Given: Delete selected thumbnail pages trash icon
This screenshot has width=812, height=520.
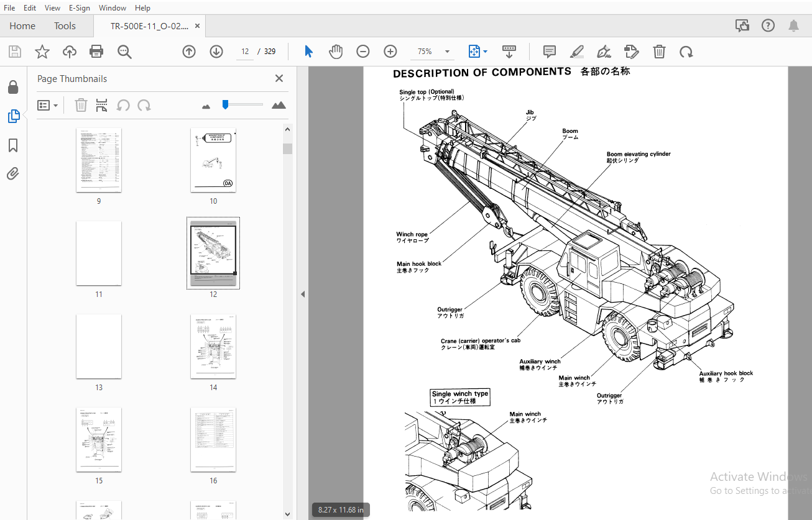Looking at the screenshot, I should coord(81,105).
